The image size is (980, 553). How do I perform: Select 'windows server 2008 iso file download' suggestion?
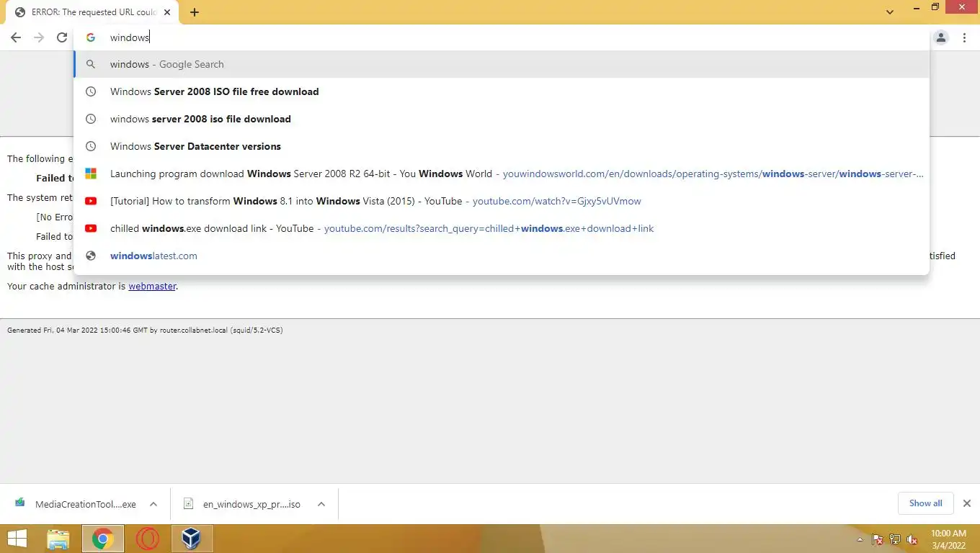(x=502, y=119)
